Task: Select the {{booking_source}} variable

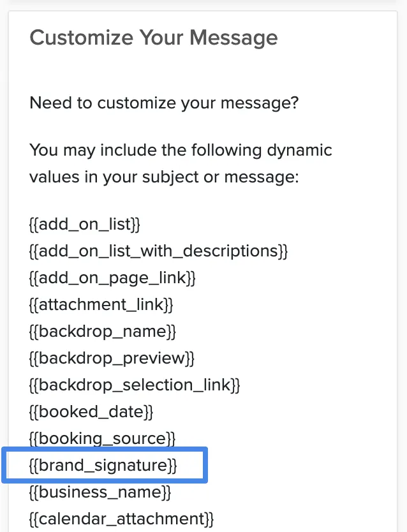Action: (x=103, y=439)
